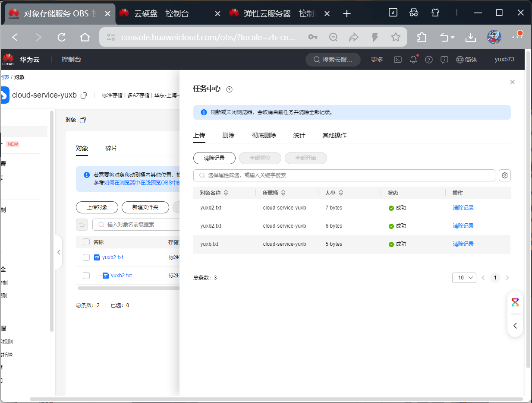Click the password key icon
This screenshot has height=403, width=532.
click(x=313, y=38)
